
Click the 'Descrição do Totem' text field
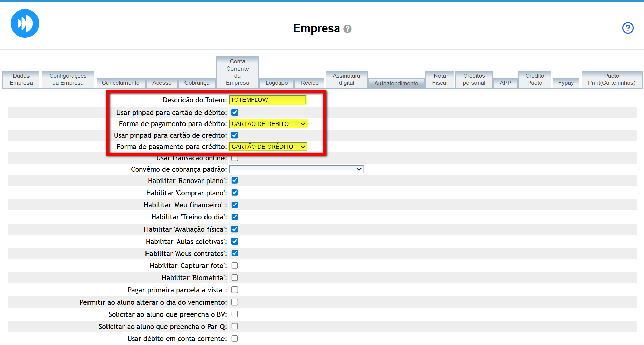267,100
